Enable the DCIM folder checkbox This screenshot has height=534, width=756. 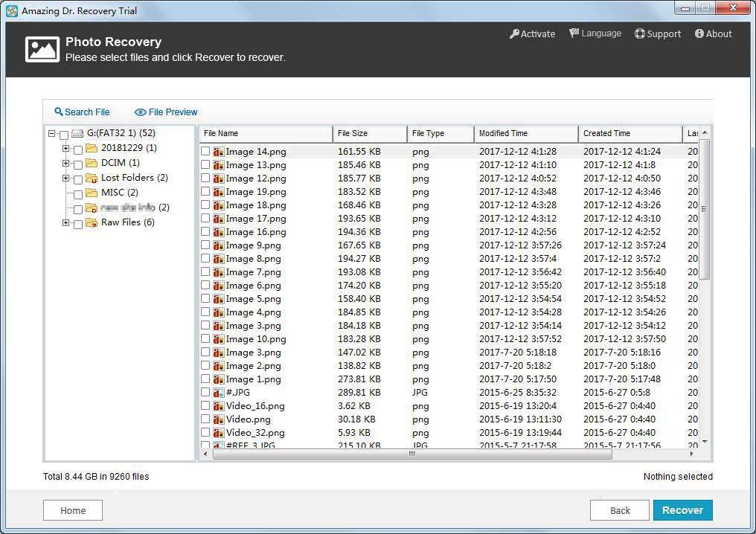[x=77, y=164]
